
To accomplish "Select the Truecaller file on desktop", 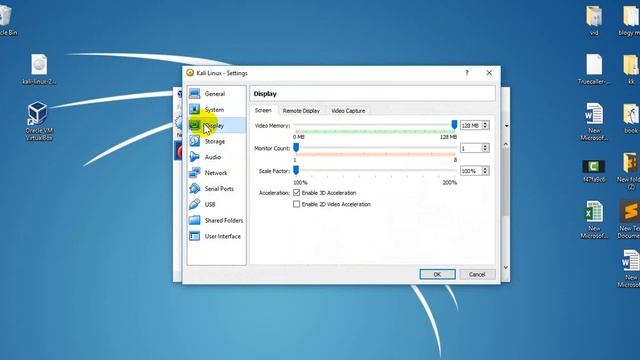I will click(594, 69).
